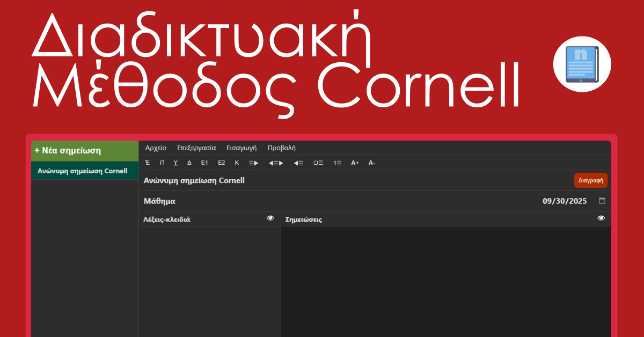Screen dimensions: 644x337
Task: Insert a bulleted list
Action: (x=318, y=163)
